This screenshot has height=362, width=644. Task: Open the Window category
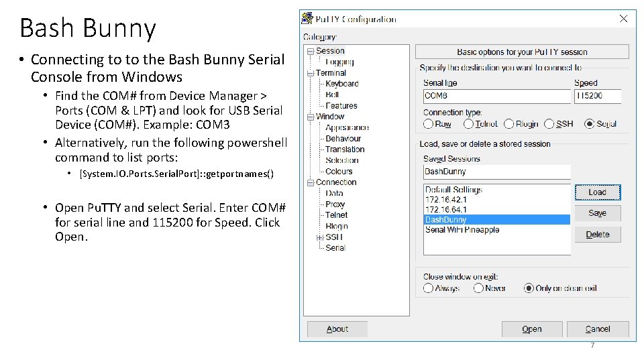coord(330,117)
